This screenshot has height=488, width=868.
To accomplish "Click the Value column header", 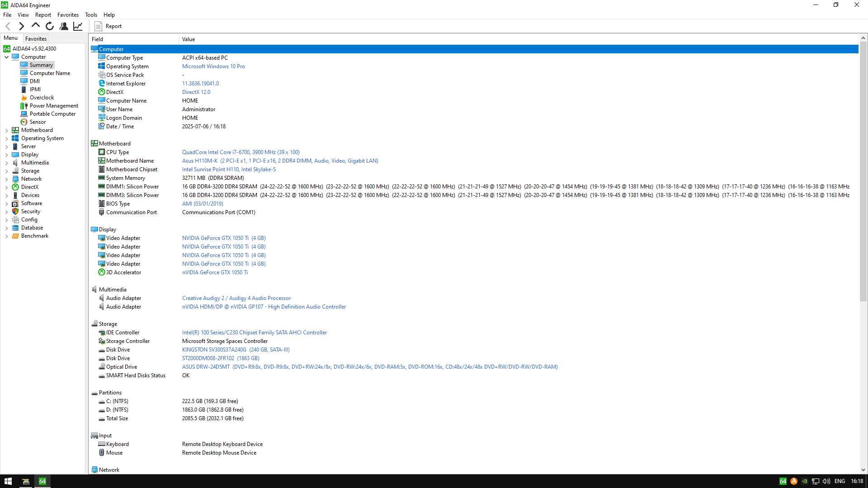I will coord(519,39).
